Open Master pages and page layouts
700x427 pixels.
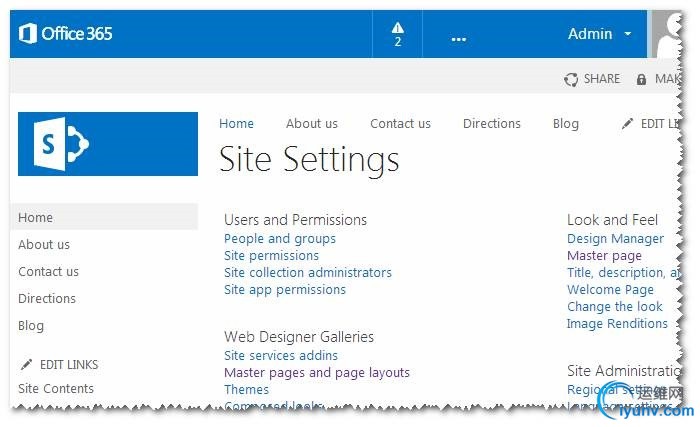317,373
